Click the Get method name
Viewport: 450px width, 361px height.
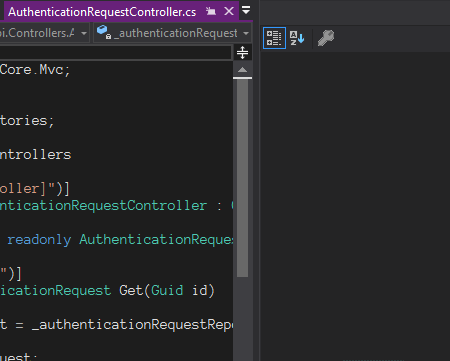pos(131,290)
